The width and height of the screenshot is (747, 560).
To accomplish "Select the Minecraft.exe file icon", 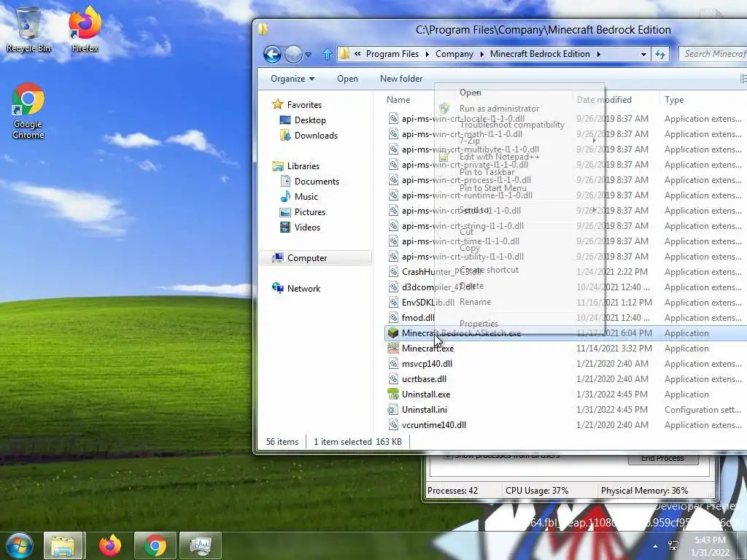I will [x=393, y=348].
